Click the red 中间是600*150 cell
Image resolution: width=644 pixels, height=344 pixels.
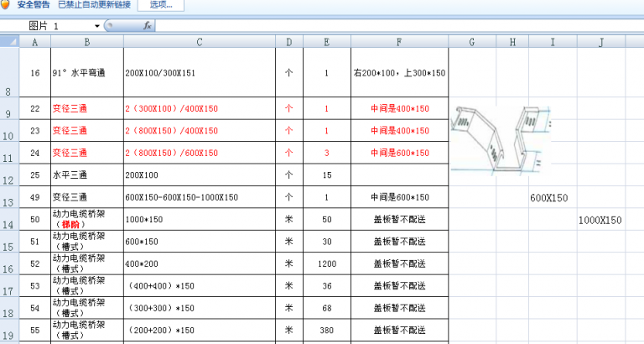(x=399, y=154)
